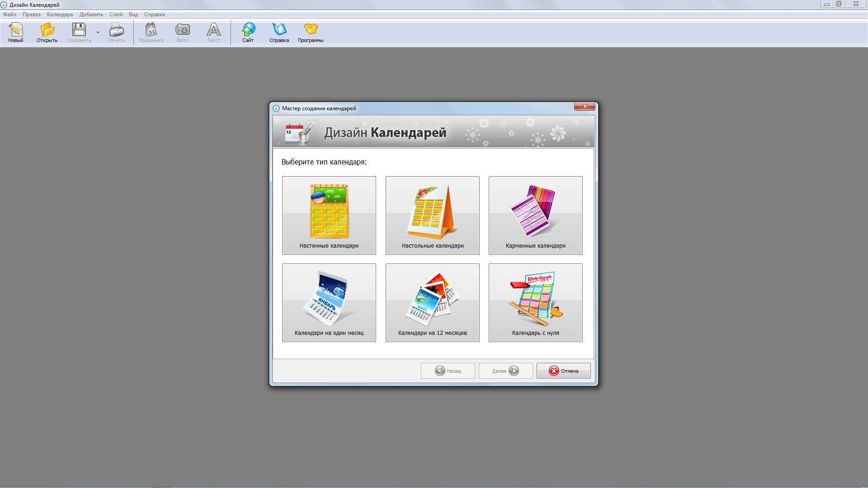Viewport: 868px width, 488px height.
Task: Open the Правка menu
Action: [x=32, y=14]
